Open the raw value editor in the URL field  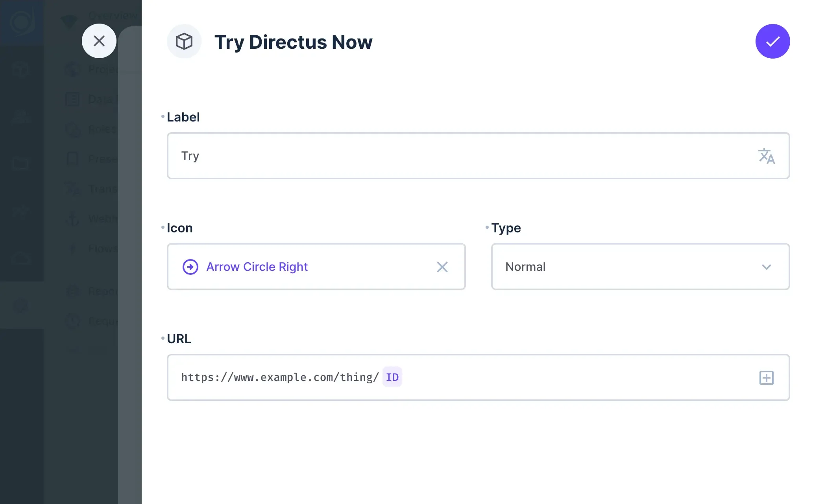(766, 377)
